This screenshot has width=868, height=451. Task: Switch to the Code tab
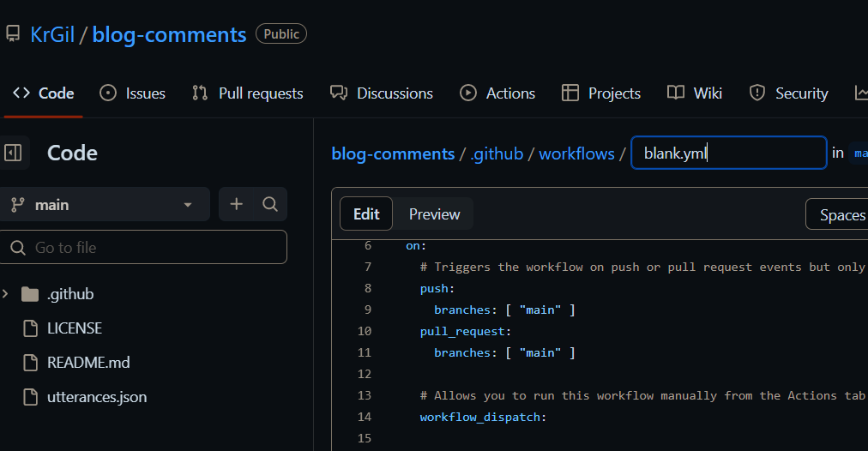[x=44, y=93]
